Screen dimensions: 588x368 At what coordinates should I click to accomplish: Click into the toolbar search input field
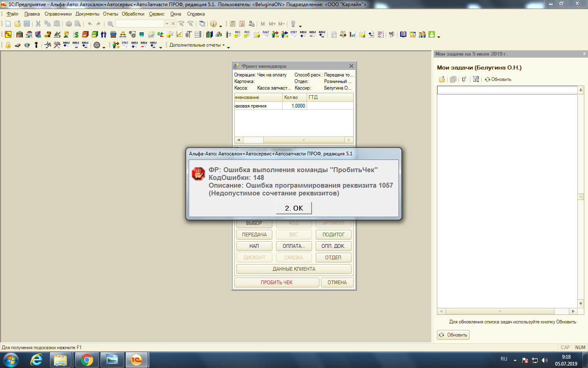[x=140, y=24]
